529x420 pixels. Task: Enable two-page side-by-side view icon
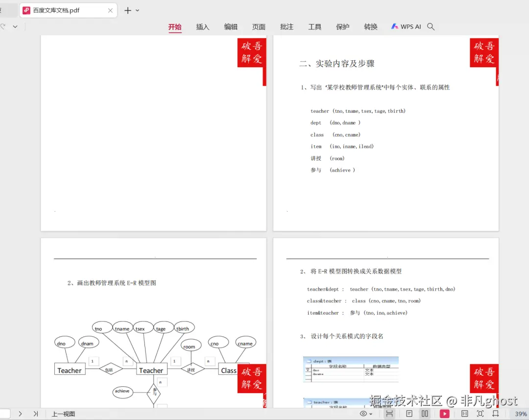[425, 414]
